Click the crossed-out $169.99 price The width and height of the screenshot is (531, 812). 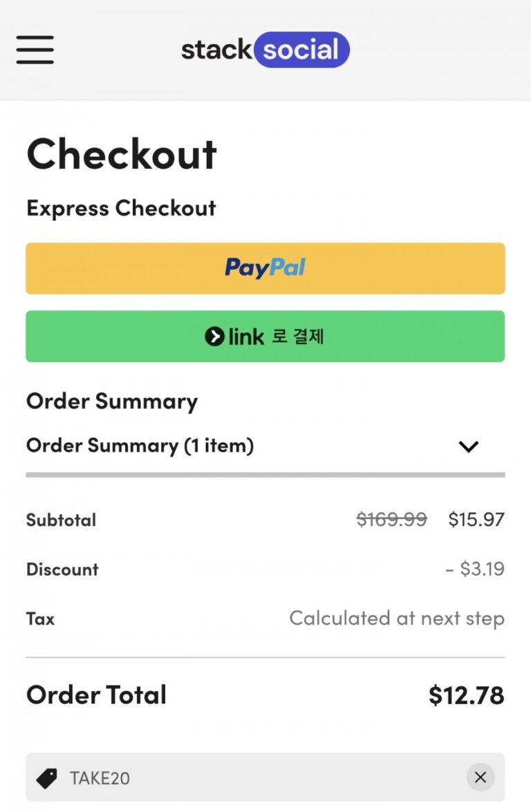point(391,519)
